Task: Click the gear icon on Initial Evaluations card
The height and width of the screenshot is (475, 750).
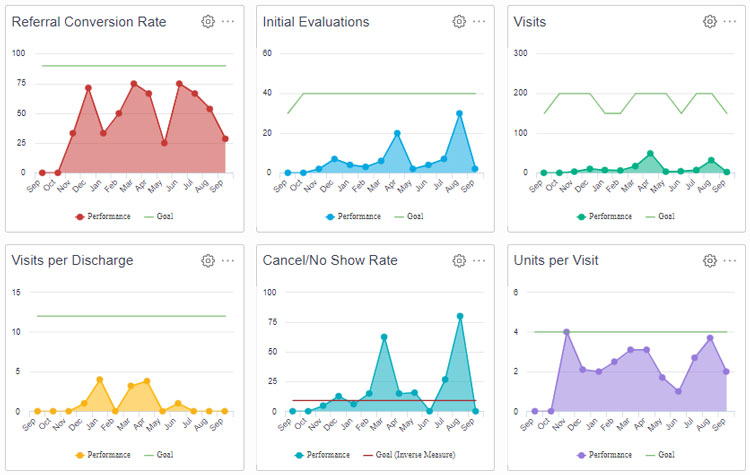Action: click(459, 22)
